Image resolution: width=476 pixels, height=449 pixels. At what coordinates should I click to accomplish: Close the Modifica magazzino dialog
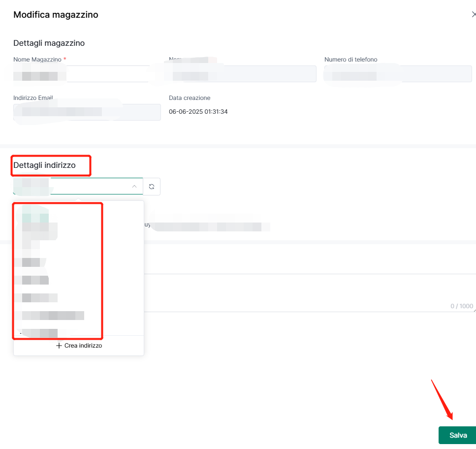pos(474,14)
